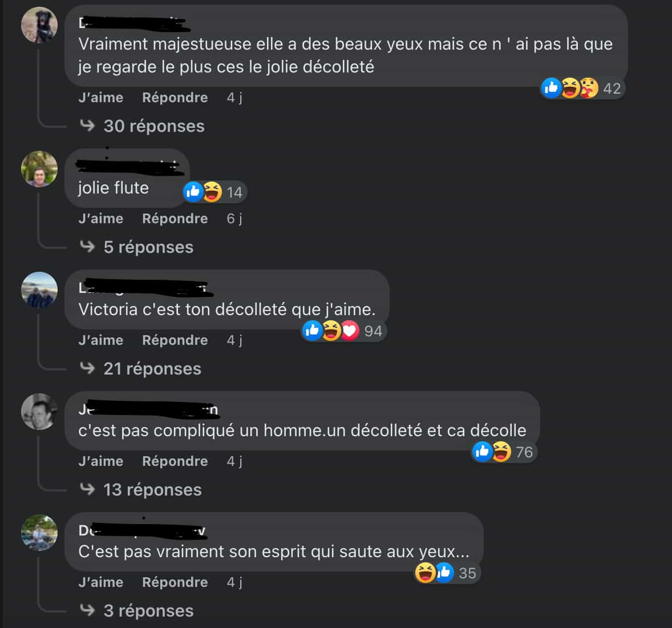Toggle J'aime on the Victoria décolleté comment
The image size is (672, 628).
click(101, 340)
